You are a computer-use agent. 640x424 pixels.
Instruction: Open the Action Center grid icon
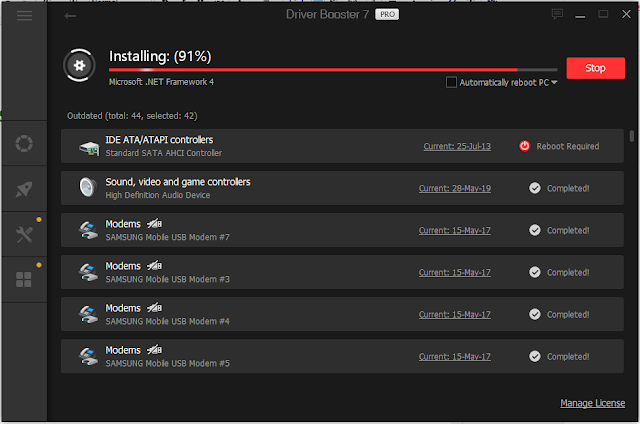pyautogui.click(x=24, y=280)
